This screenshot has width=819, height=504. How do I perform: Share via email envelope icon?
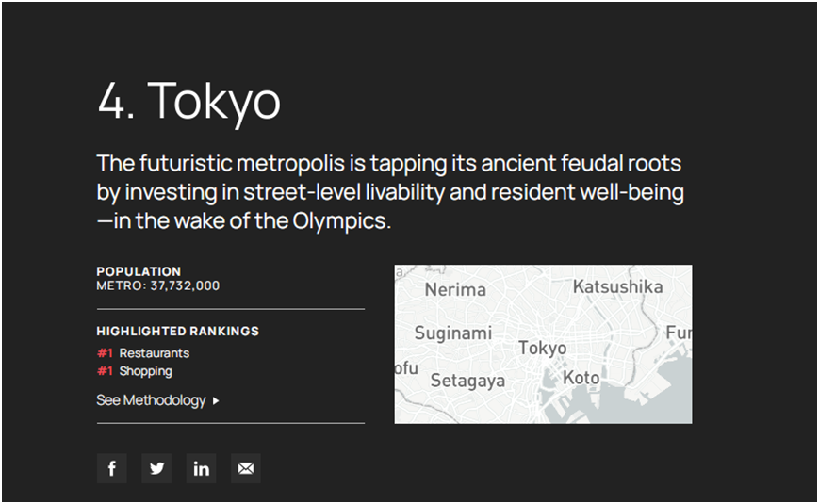246,468
